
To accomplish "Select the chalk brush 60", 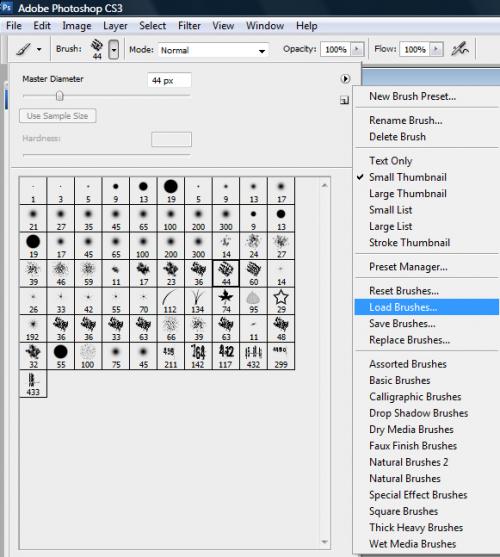I will click(253, 273).
